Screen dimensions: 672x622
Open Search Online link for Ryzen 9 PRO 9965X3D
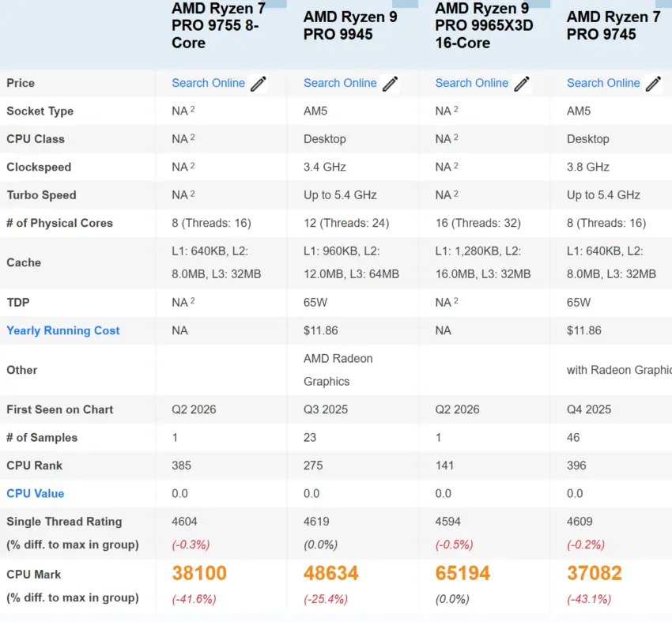(x=471, y=83)
